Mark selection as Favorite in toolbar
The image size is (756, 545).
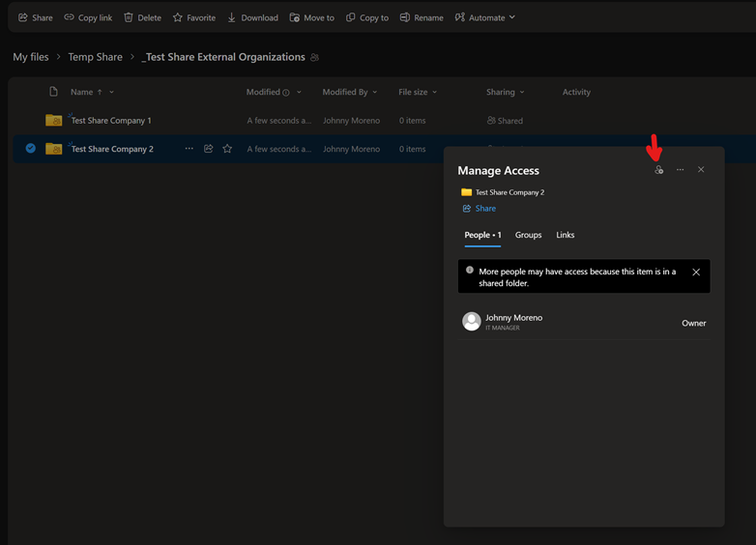[x=194, y=17]
